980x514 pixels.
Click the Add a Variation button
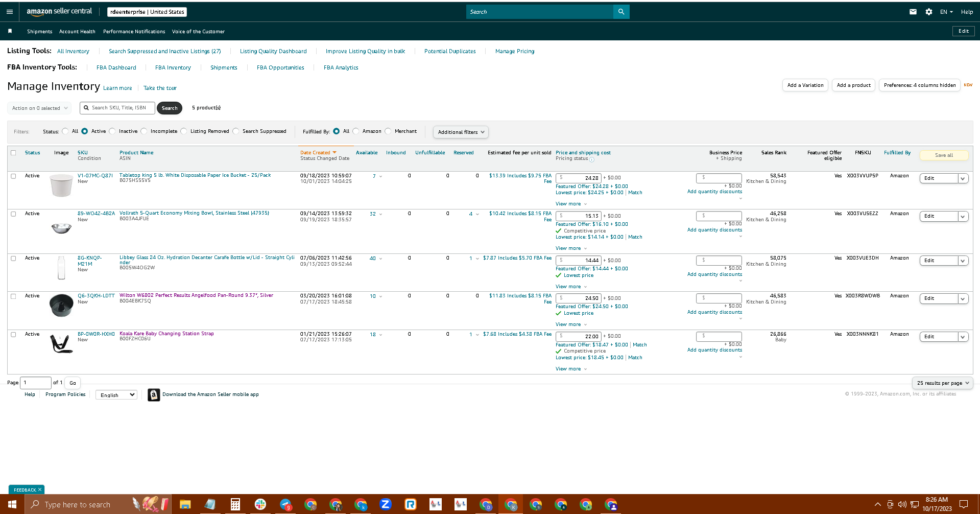[x=805, y=85]
